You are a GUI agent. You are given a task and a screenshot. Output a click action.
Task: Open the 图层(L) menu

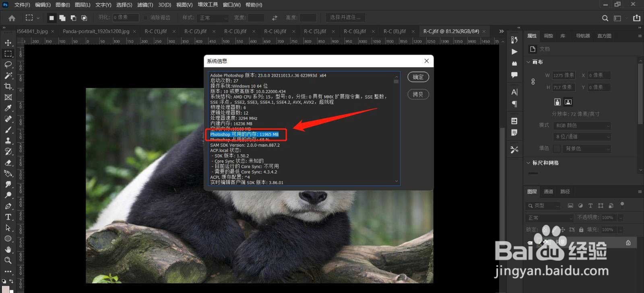(83, 5)
